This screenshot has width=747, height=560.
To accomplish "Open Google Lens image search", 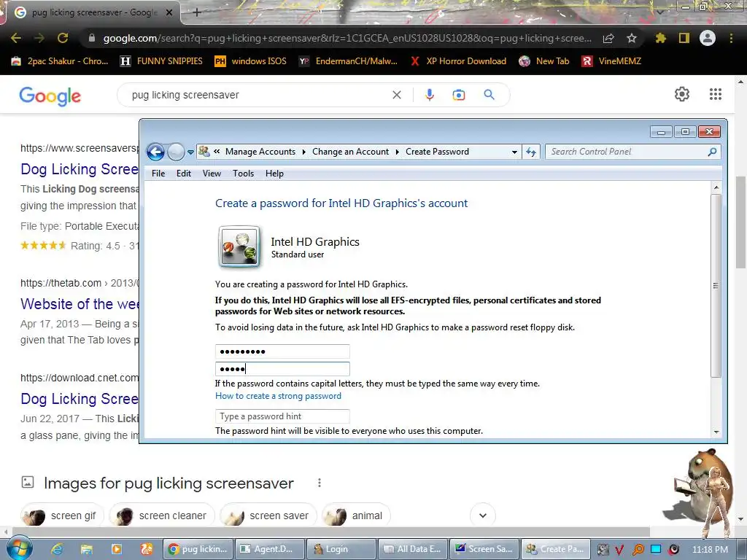I will pyautogui.click(x=459, y=95).
